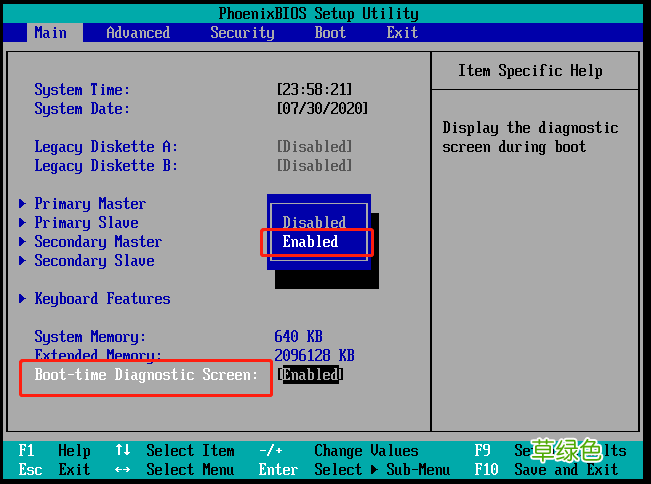Click the Change Values hint

(366, 450)
